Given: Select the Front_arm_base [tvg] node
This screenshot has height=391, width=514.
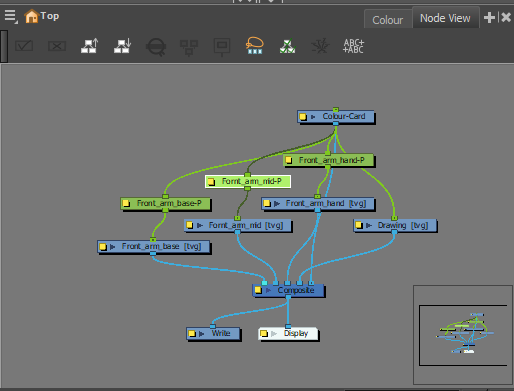Looking at the screenshot, I should tap(154, 247).
